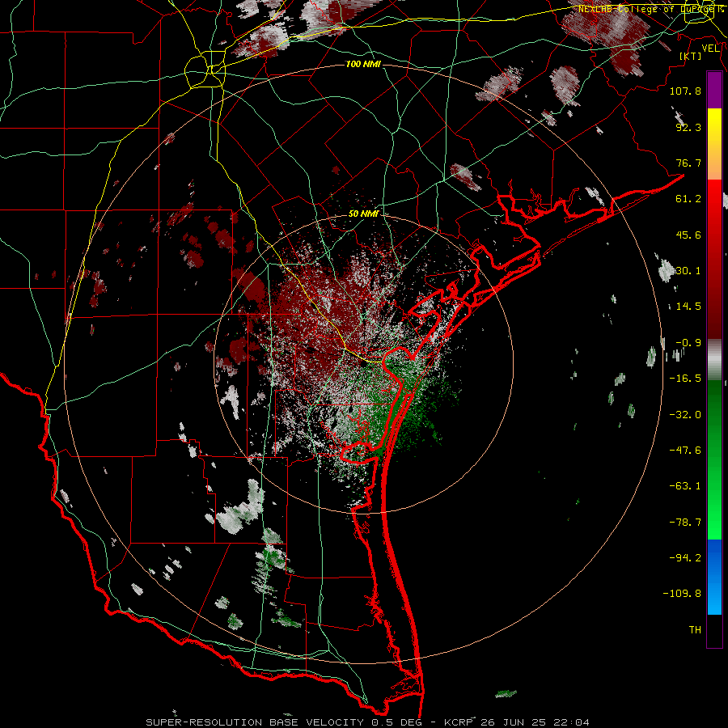Screen dimensions: 728x728
Task: Click the NEXLAB-College of DuPage watermark text
Action: [650, 9]
